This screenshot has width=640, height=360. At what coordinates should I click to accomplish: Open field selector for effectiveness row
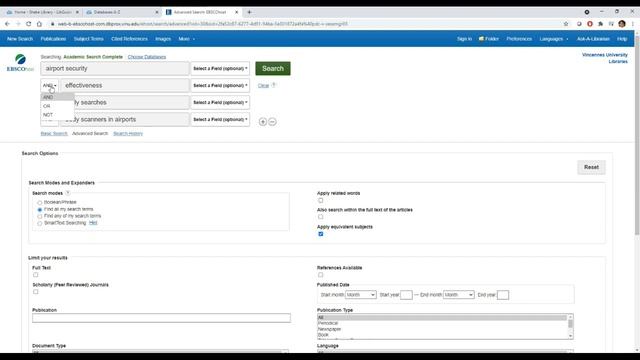[x=220, y=85]
